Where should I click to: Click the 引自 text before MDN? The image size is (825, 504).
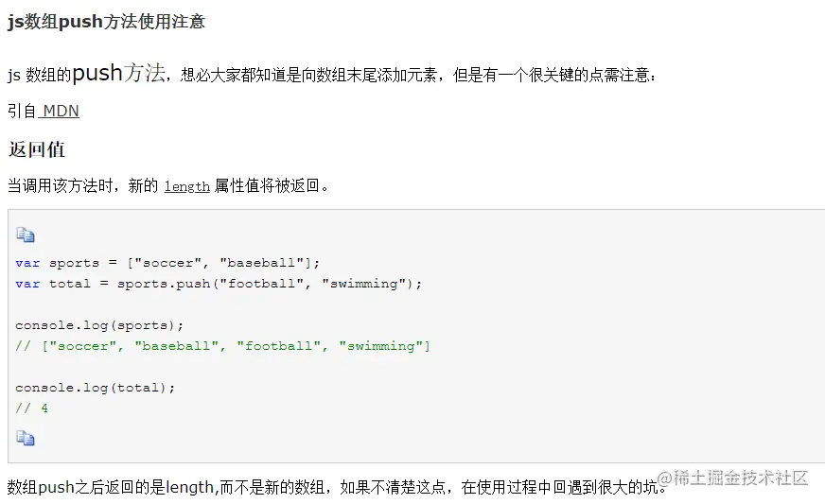coord(22,111)
